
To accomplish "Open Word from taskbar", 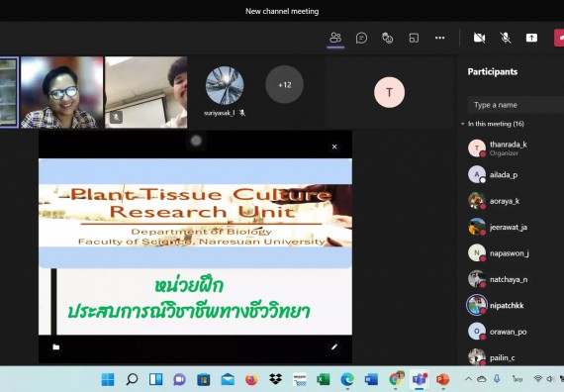I will pyautogui.click(x=371, y=379).
